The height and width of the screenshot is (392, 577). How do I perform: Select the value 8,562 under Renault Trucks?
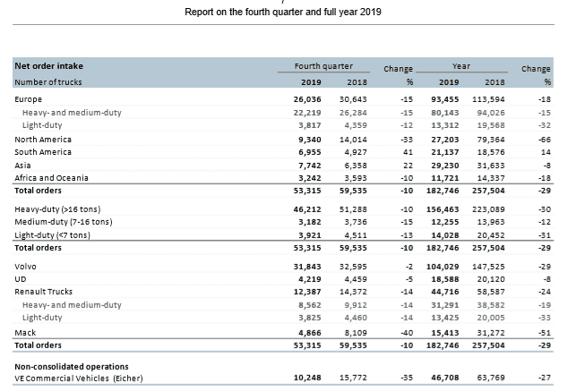click(310, 305)
